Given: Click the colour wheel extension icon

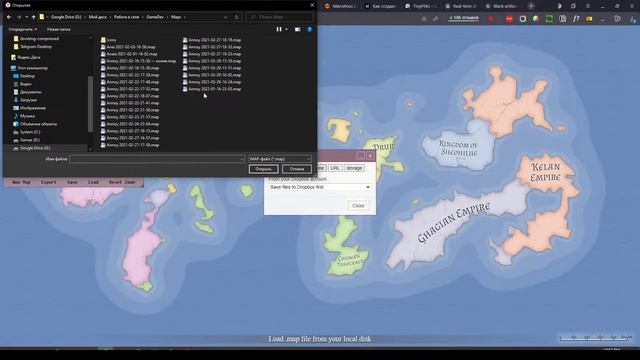Looking at the screenshot, I should (536, 19).
